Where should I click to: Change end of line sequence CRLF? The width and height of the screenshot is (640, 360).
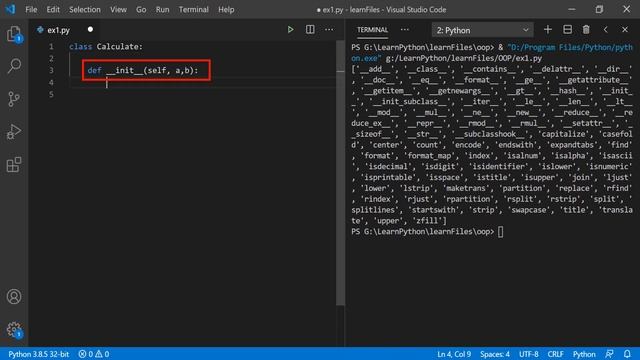(556, 354)
